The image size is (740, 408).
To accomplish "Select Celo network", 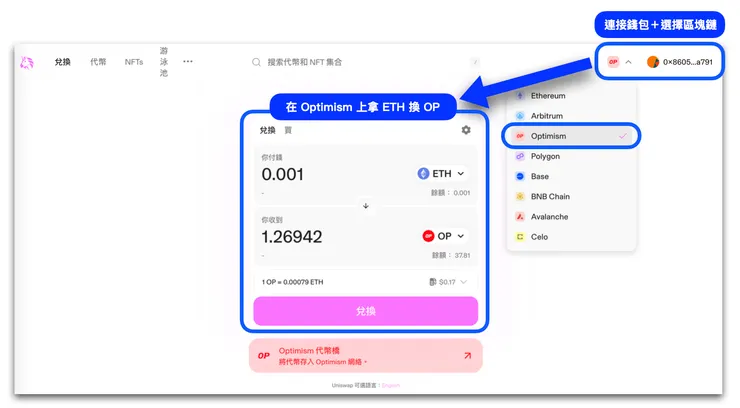I will pyautogui.click(x=571, y=237).
